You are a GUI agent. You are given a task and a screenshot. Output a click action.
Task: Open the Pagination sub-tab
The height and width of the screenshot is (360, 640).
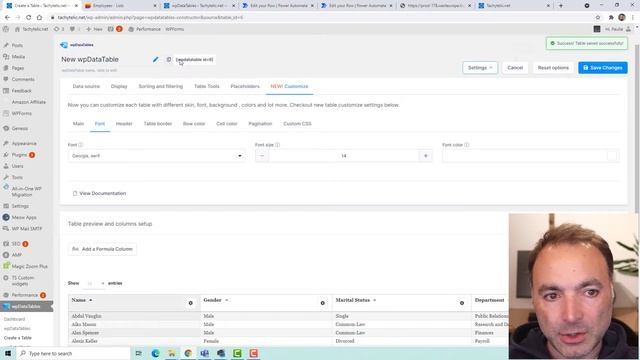260,124
